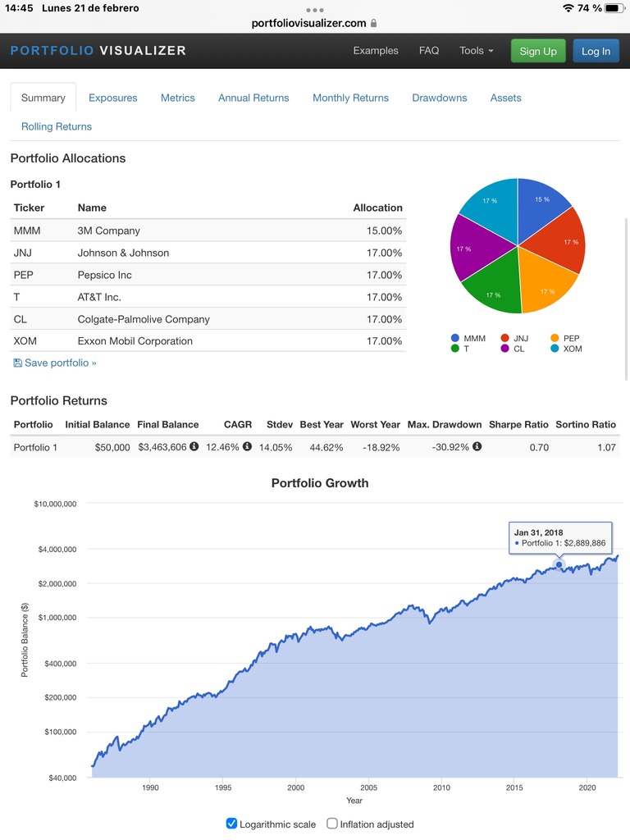Image resolution: width=630 pixels, height=840 pixels.
Task: Switch to the Annual Returns tab
Action: pos(253,98)
